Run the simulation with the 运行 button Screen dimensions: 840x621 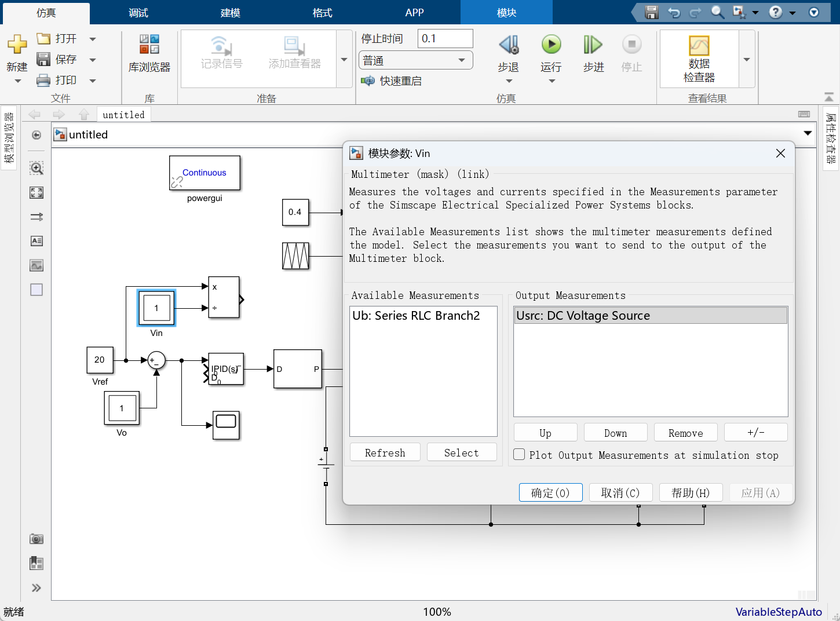(551, 53)
